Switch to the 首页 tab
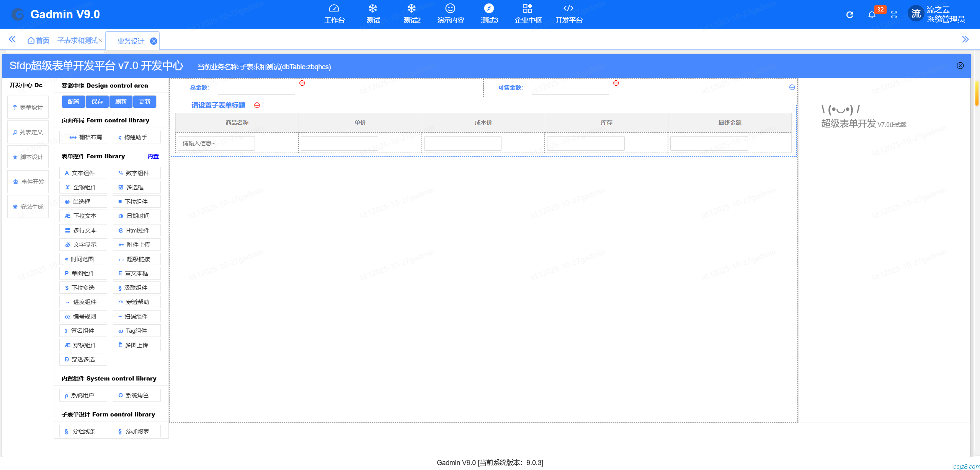 coord(38,40)
